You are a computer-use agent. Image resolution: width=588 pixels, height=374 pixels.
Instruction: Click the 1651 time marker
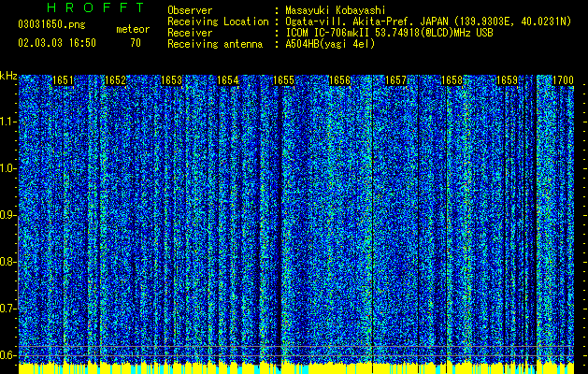pyautogui.click(x=63, y=80)
